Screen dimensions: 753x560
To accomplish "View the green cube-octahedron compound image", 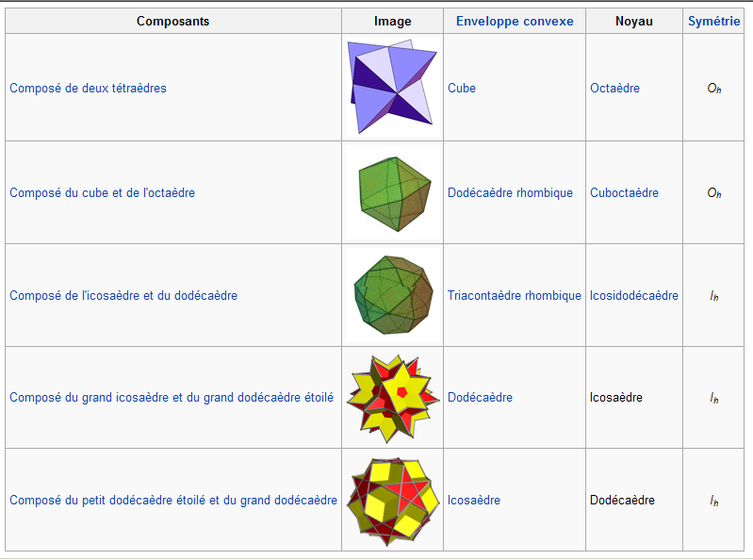I will [x=394, y=193].
